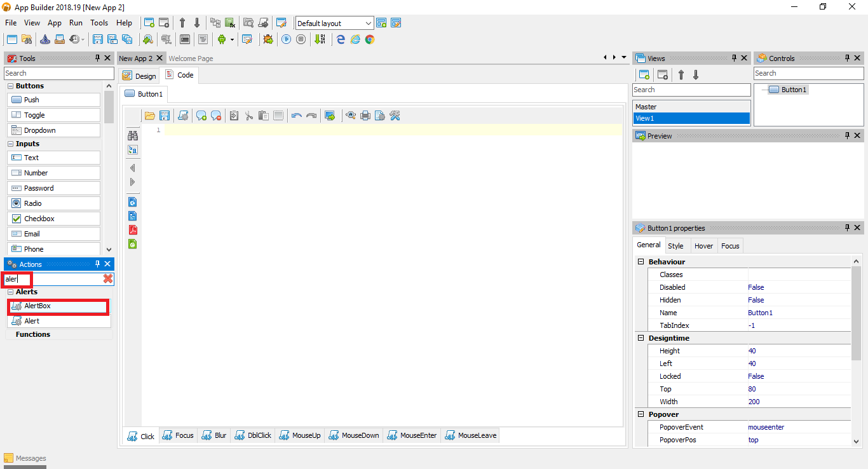Click the Print icon in code editor toolbar
868x469 pixels.
[365, 115]
